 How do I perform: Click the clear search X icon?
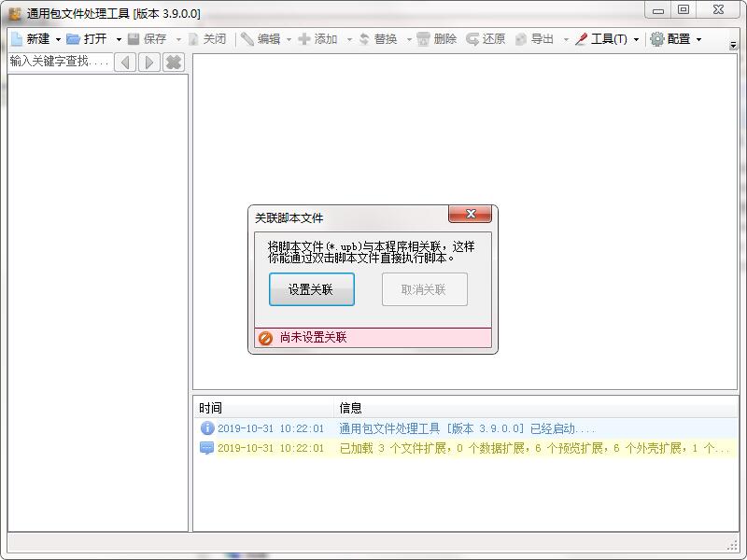pyautogui.click(x=172, y=63)
